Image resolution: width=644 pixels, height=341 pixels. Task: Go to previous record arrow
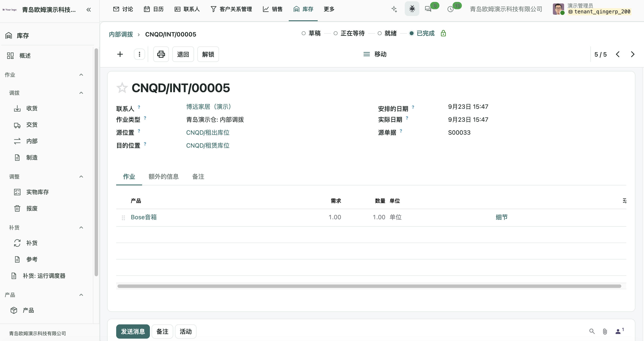click(618, 54)
